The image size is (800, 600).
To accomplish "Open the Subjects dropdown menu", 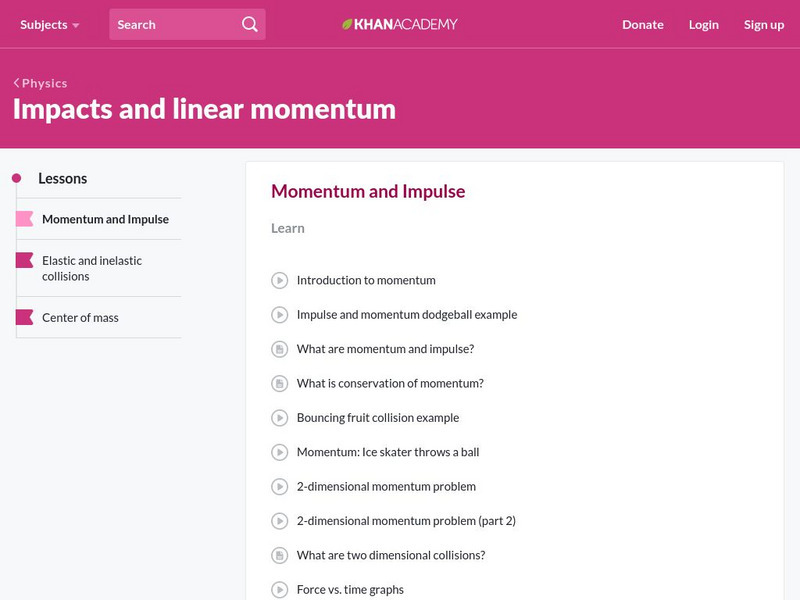I will [49, 25].
